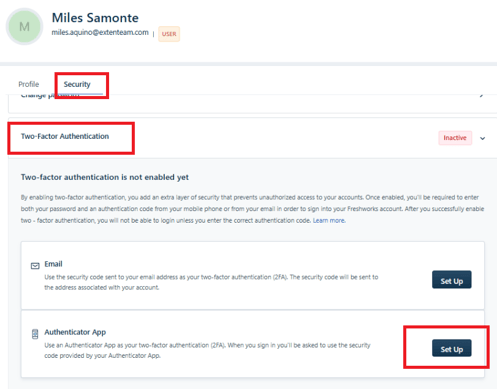Collapse the Two-Factor Authentication chevron
497x389 pixels.
[482, 138]
